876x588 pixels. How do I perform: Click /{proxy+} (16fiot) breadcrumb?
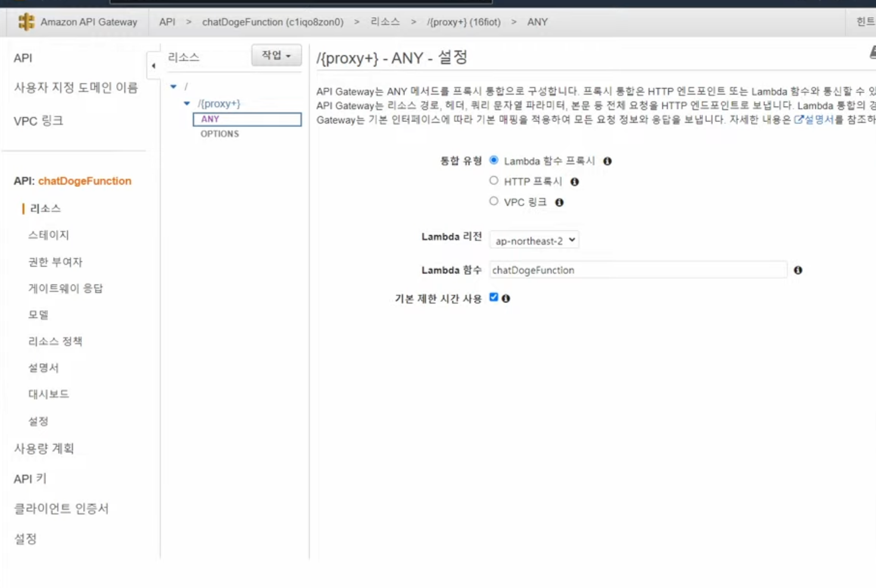(x=464, y=22)
